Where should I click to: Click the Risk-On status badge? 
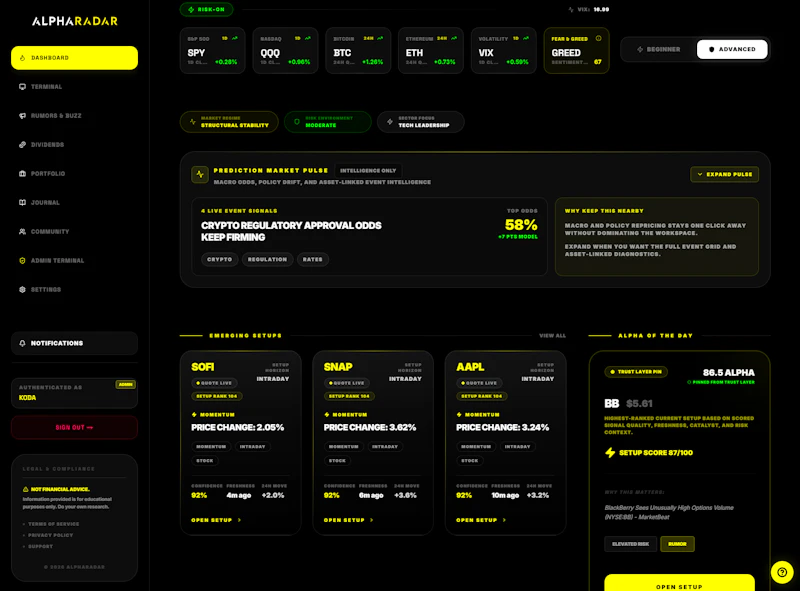(x=207, y=9)
